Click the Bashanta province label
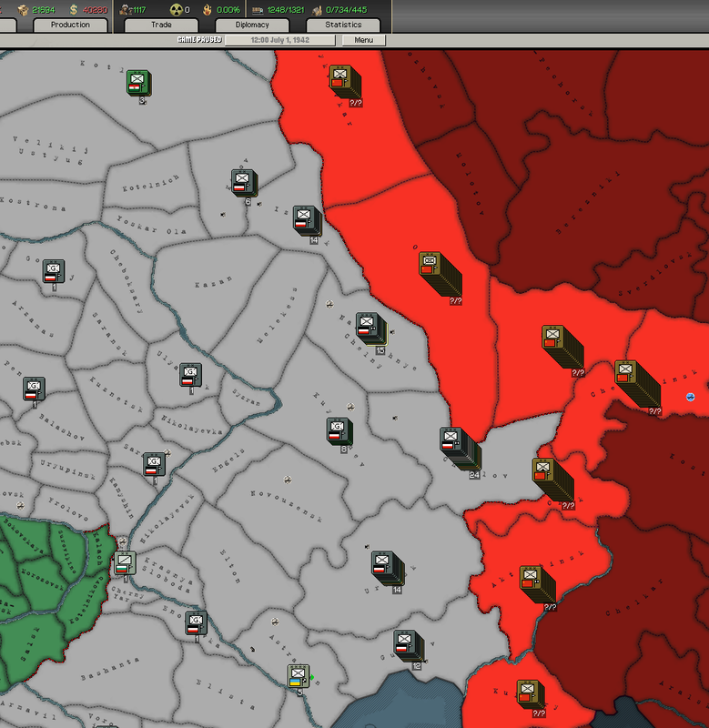Screen dimensions: 709x728 click(x=110, y=669)
